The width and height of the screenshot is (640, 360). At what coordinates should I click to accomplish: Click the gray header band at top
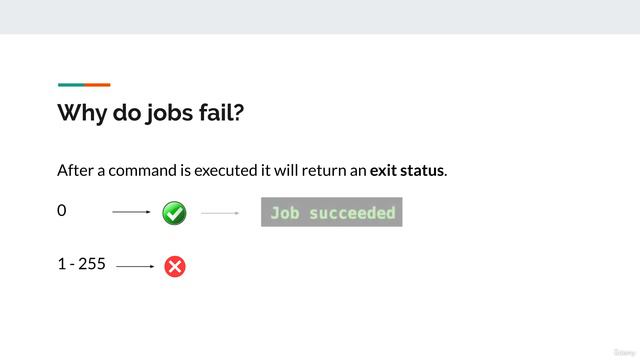320,17
